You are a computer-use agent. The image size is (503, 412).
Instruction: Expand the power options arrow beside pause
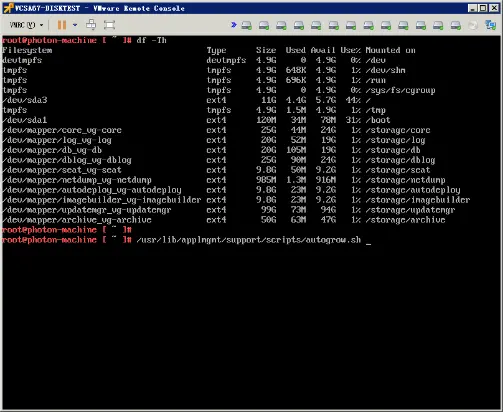pos(75,25)
